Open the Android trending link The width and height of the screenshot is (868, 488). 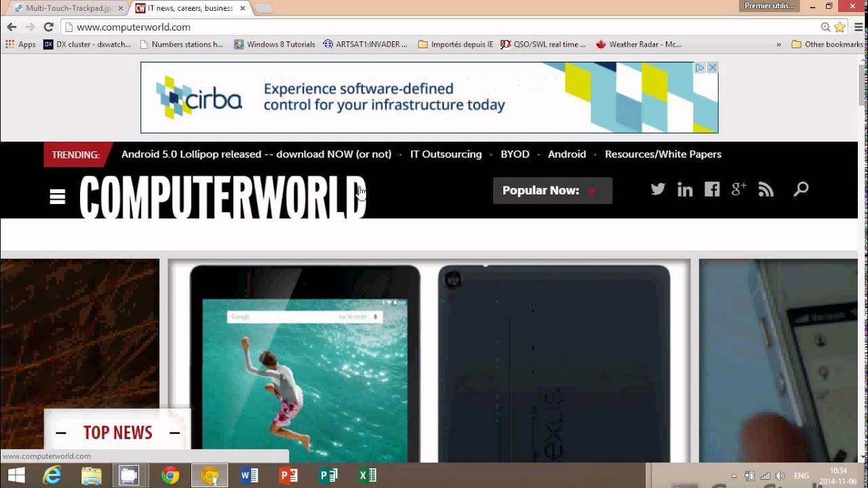(x=567, y=154)
